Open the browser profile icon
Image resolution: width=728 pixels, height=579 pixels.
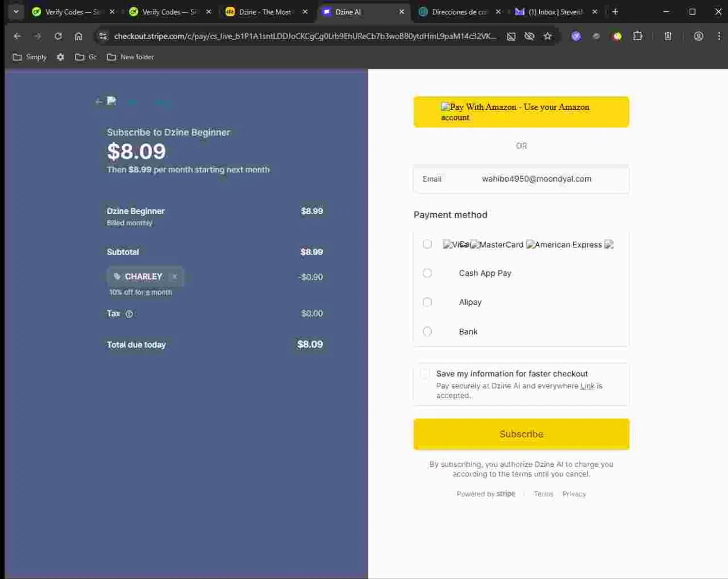point(698,36)
